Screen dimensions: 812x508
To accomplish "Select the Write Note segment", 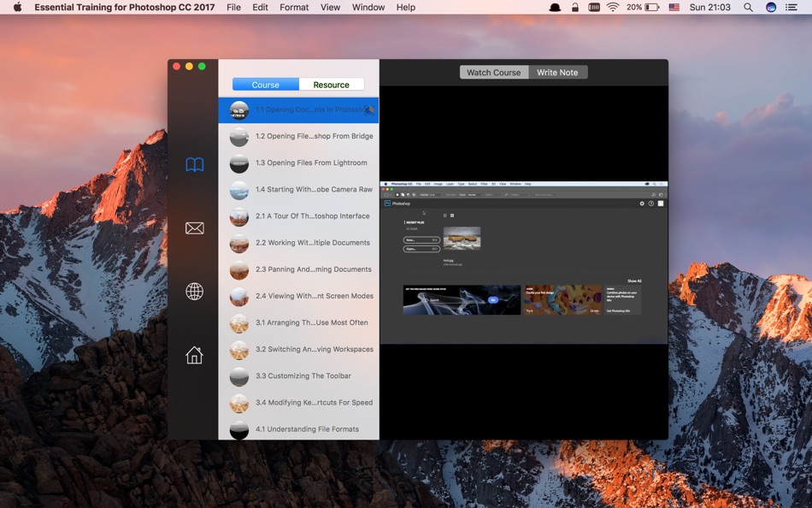I will [x=558, y=73].
